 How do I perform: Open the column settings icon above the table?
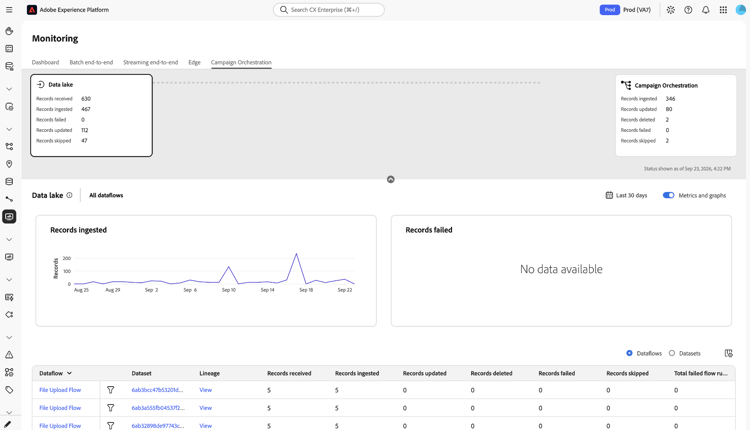(x=728, y=353)
